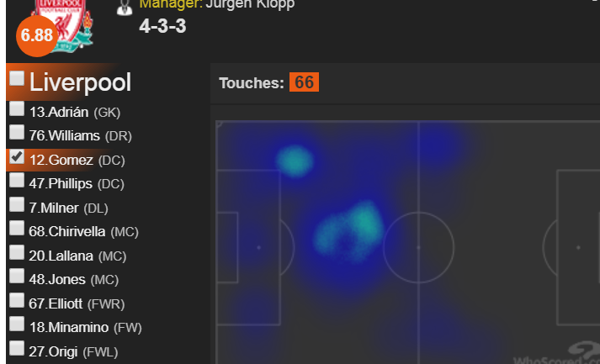Click the heatmap's center circle
Viewport: 600px width, 364px height.
pyautogui.click(x=418, y=247)
